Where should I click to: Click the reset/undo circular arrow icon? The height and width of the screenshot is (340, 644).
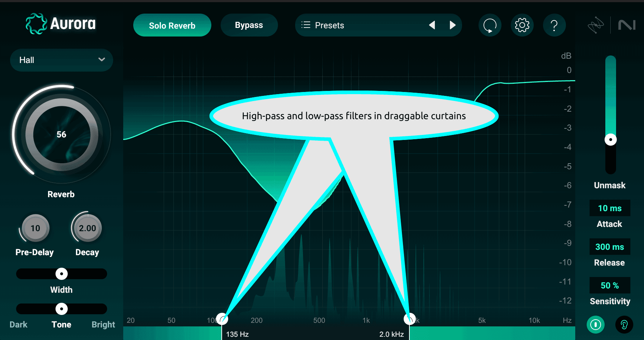pos(490,25)
